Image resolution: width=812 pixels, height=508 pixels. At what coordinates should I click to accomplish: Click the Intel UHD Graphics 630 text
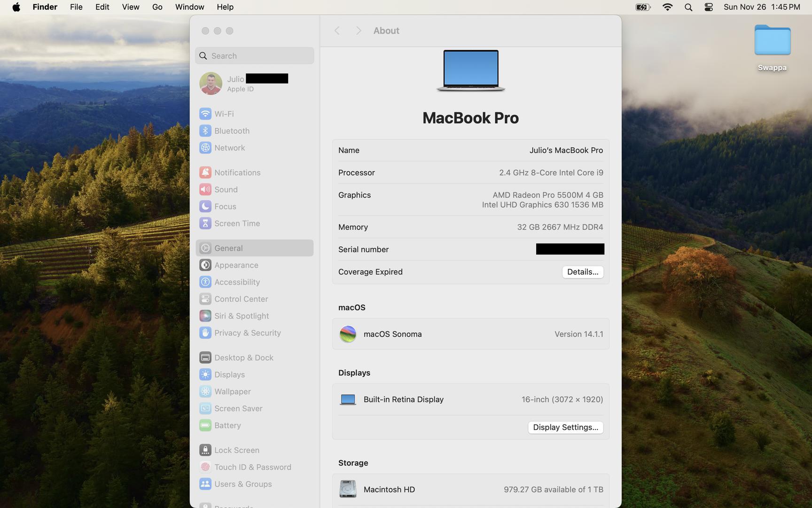tap(543, 205)
